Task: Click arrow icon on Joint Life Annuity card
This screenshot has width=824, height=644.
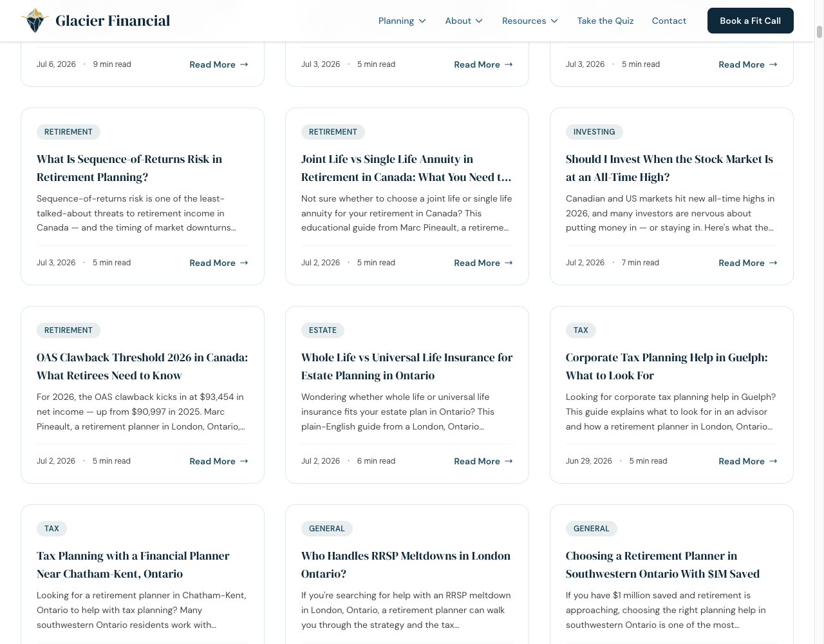Action: click(509, 263)
